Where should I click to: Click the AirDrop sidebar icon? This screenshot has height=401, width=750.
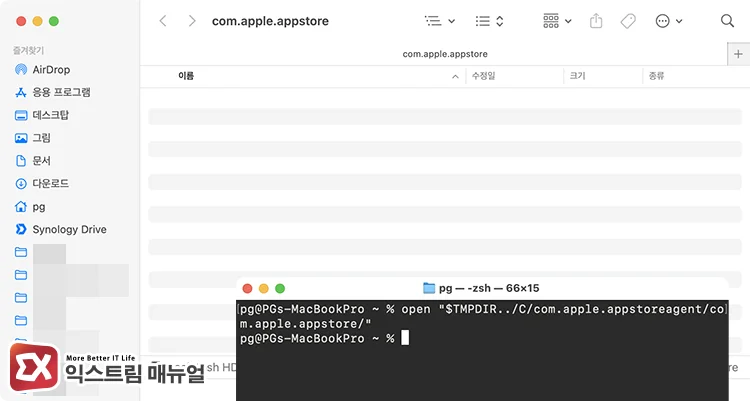pos(21,69)
